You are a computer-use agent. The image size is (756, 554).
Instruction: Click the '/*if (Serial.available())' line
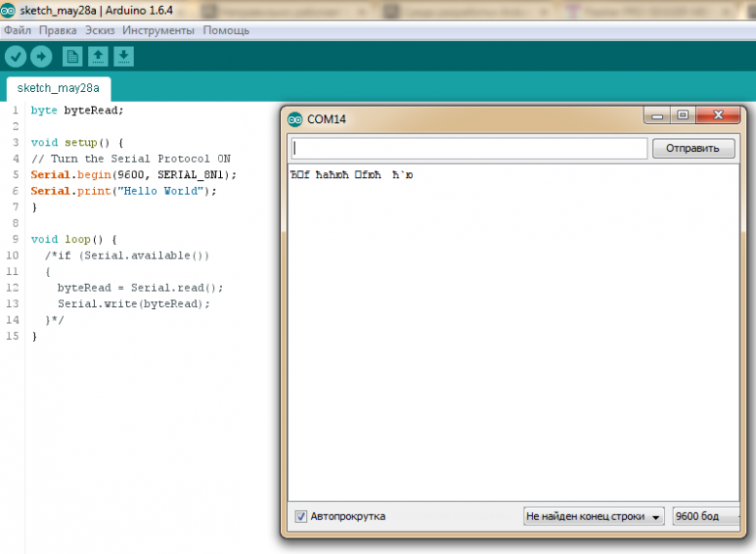tap(127, 256)
